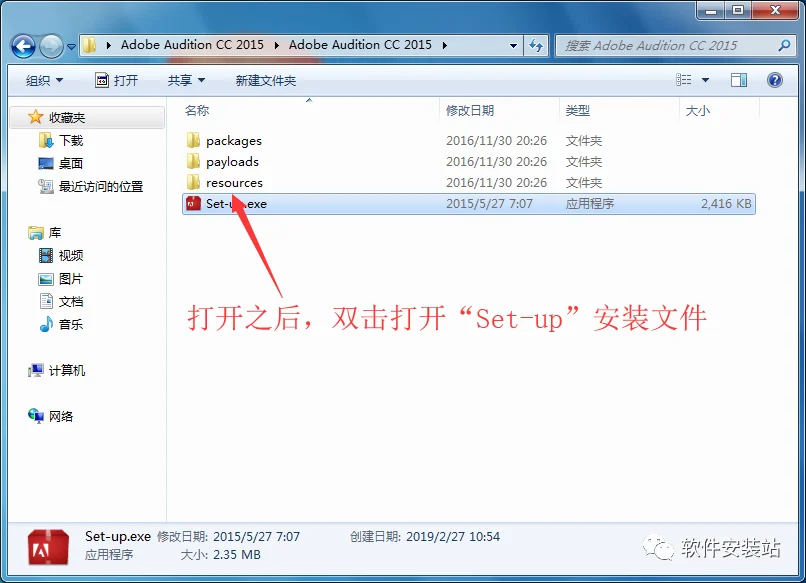The width and height of the screenshot is (806, 583).
Task: Expand the arrow between the two breadcrumbs
Action: tap(277, 46)
